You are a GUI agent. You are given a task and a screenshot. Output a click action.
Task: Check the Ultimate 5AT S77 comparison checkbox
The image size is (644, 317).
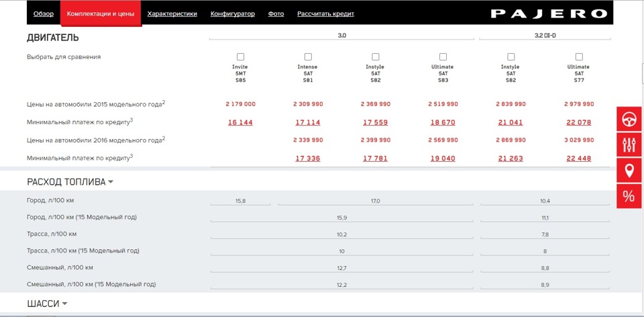tap(579, 56)
